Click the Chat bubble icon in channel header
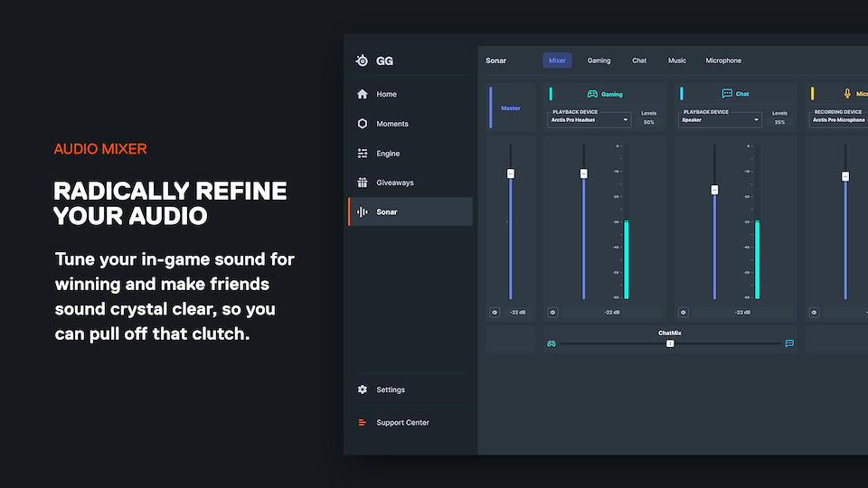Image resolution: width=868 pixels, height=488 pixels. (x=727, y=94)
